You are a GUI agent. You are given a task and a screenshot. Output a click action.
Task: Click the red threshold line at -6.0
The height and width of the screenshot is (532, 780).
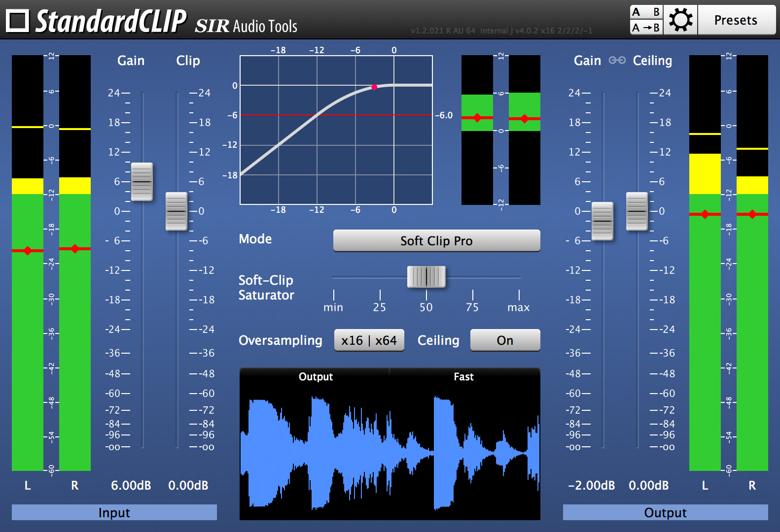point(336,115)
